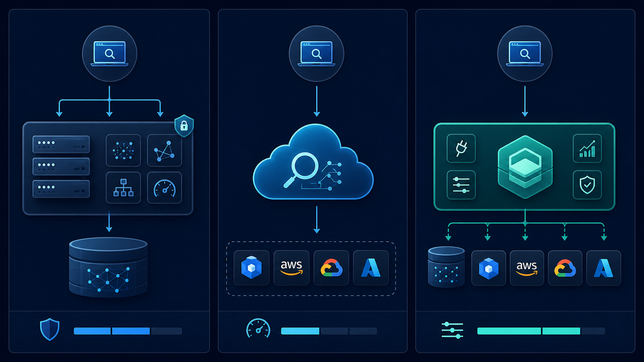The image size is (644, 362).
Task: Click the cyan segmented progress bar
Action: point(329,331)
